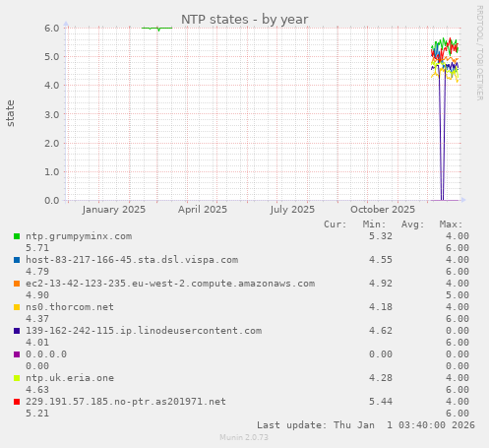
Task: Click the 4.18 value for ns0.thorcom.net
Action: [x=381, y=307]
